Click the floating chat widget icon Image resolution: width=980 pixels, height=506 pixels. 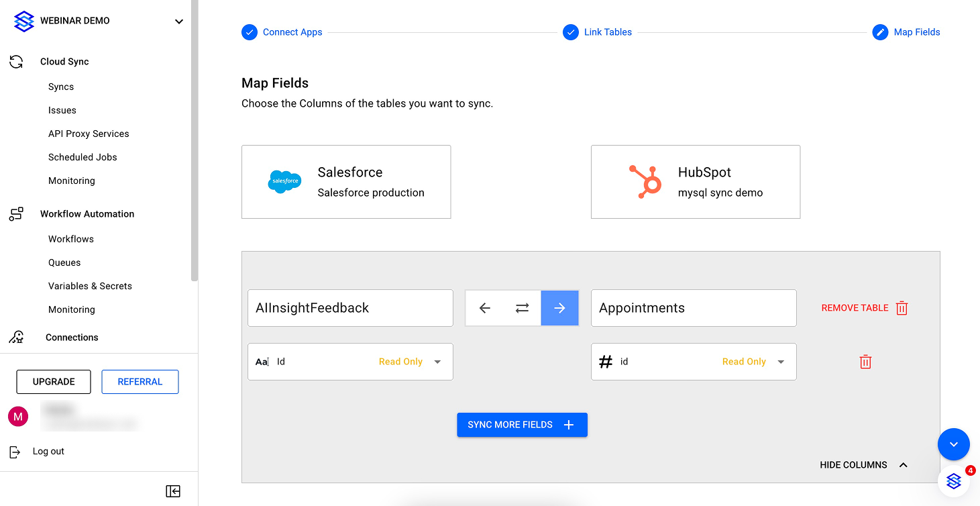pos(954,480)
